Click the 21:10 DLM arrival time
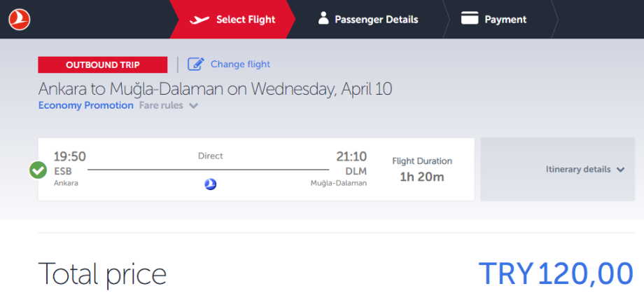The height and width of the screenshot is (298, 644). (350, 157)
